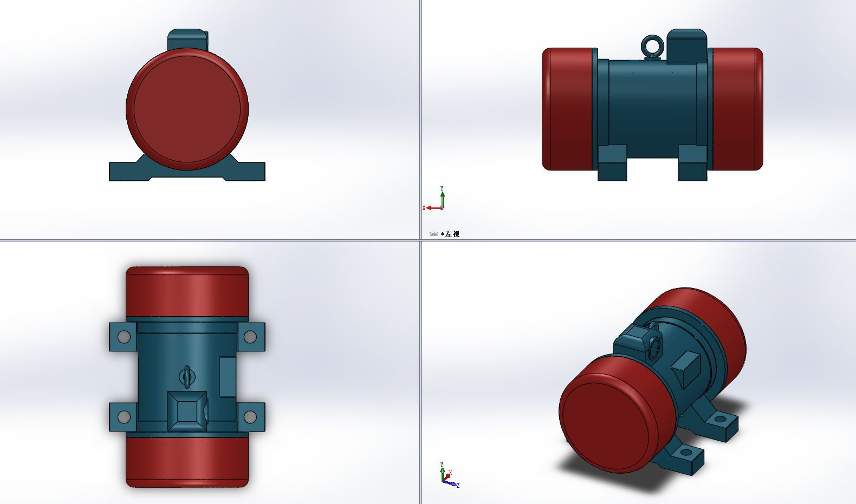Select the upper red end cover in the top view

coord(187,292)
